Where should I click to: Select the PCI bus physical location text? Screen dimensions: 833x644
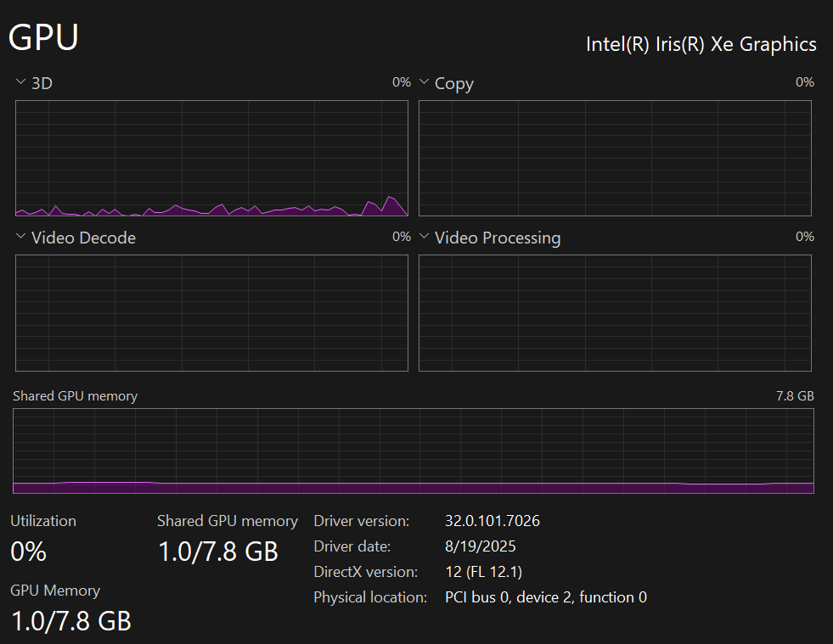coord(545,597)
